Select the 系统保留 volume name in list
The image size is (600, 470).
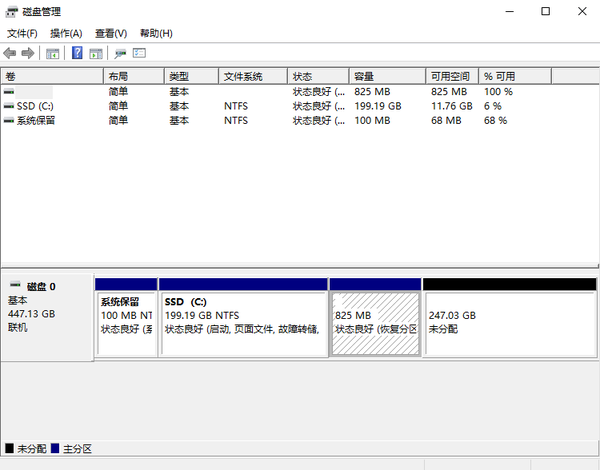click(36, 121)
